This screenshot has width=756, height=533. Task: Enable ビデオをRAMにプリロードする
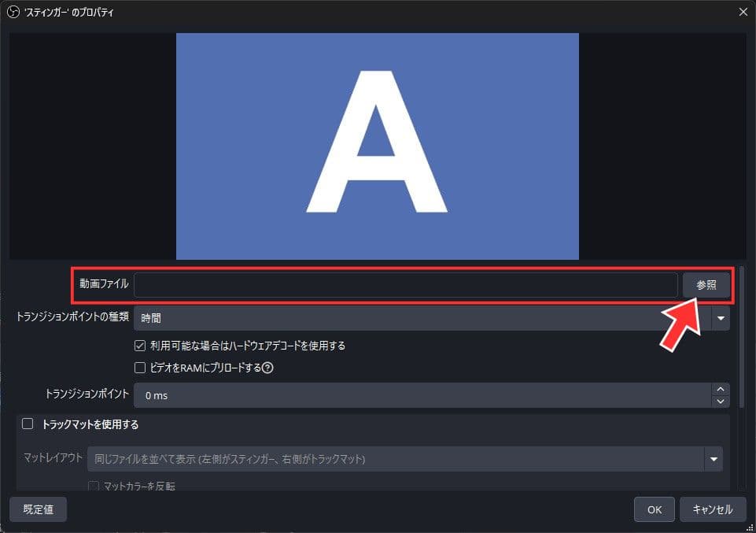pyautogui.click(x=139, y=368)
